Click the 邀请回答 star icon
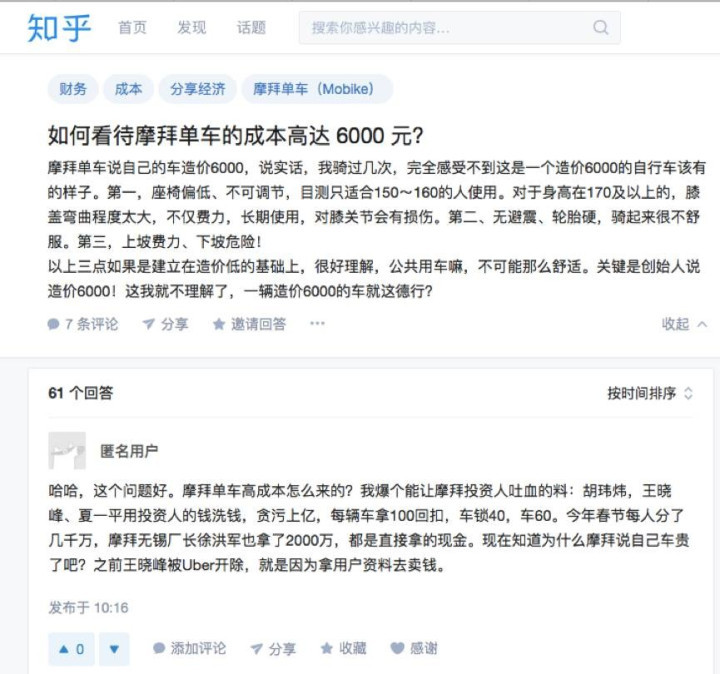The height and width of the screenshot is (674, 720). point(219,324)
